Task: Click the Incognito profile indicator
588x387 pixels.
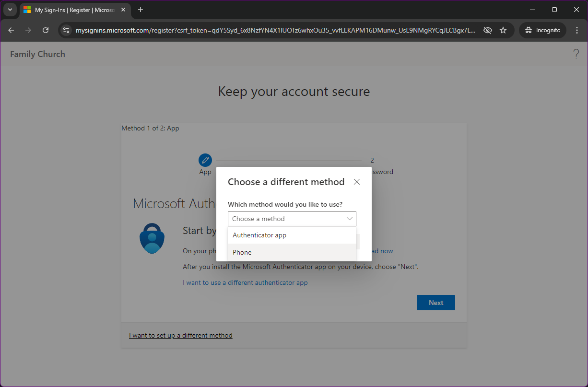Action: (542, 30)
